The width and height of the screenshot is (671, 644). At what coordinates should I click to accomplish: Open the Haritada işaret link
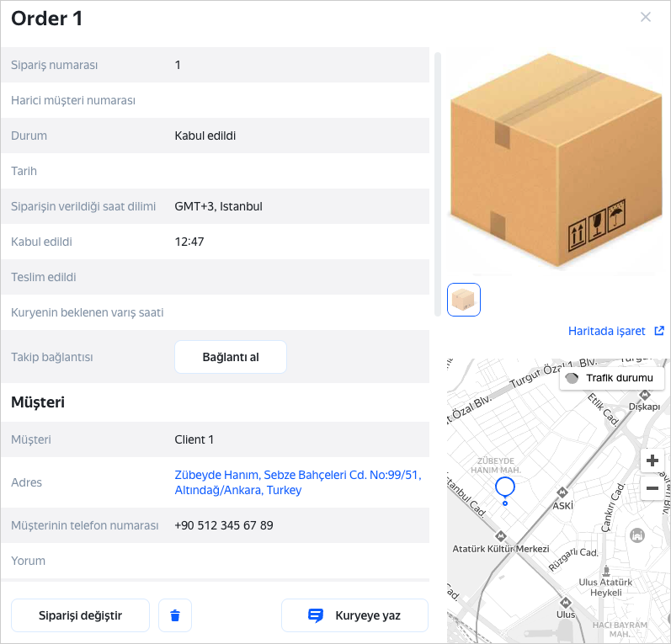point(606,331)
